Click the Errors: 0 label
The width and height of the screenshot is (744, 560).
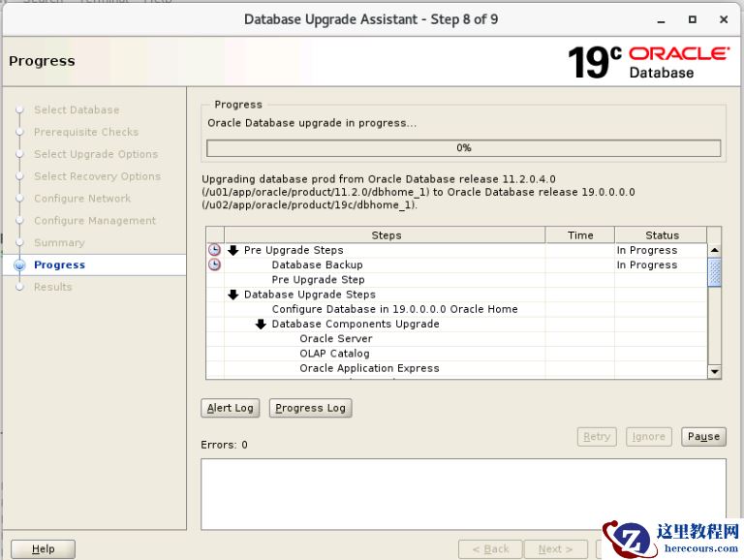coord(224,445)
